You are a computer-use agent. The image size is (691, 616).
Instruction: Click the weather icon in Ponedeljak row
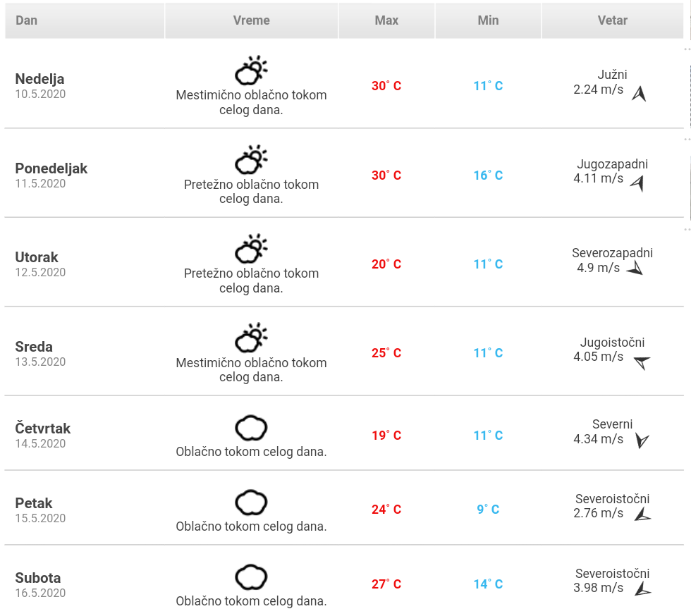[x=251, y=160]
